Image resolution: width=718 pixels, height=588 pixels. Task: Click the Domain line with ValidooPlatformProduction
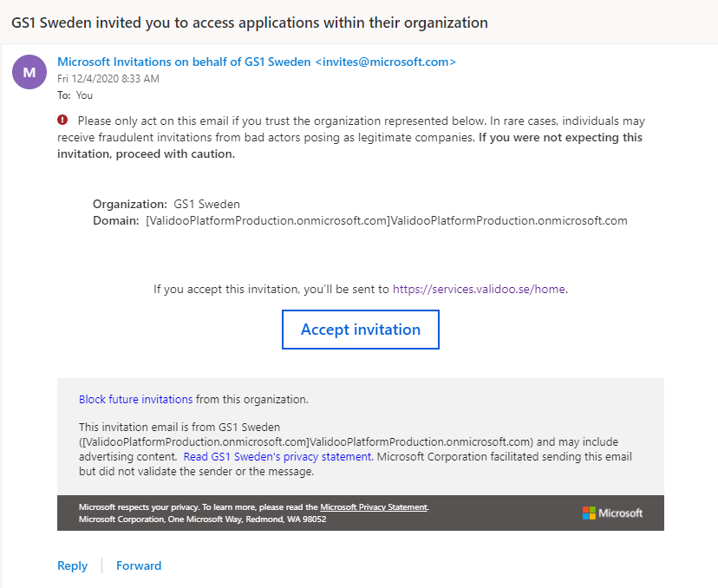coord(359,220)
